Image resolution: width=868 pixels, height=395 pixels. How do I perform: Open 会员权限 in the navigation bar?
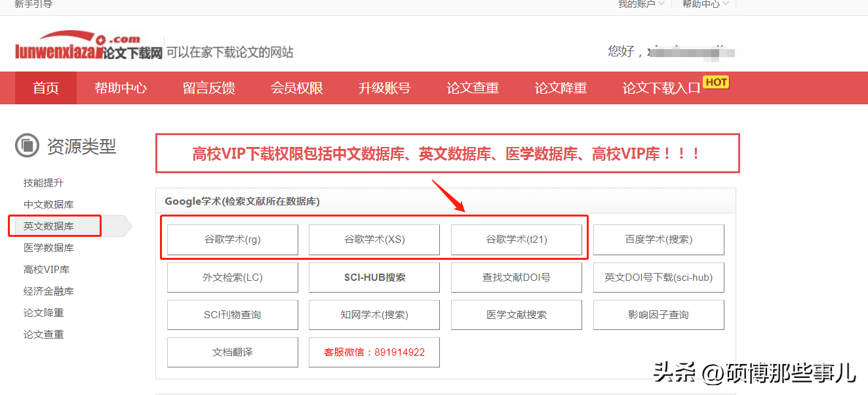pos(297,88)
